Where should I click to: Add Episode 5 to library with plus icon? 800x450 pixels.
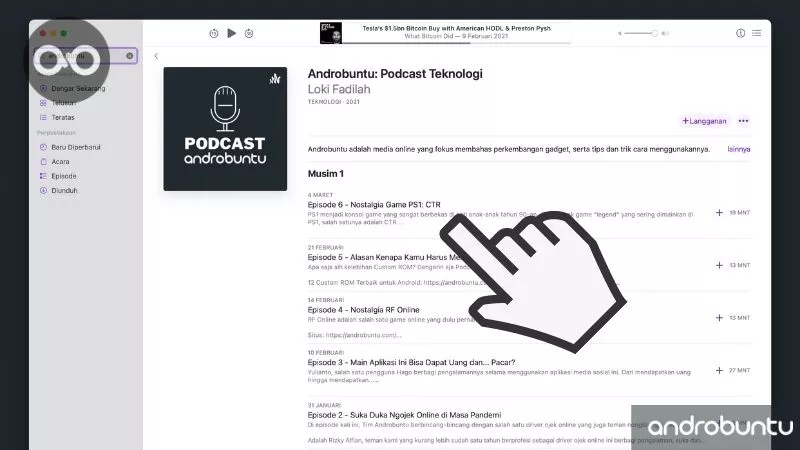pyautogui.click(x=719, y=265)
